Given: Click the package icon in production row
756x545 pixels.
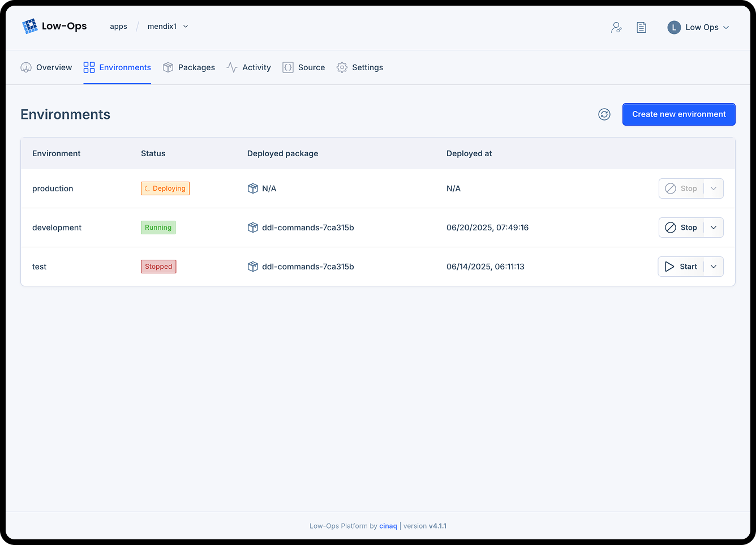Looking at the screenshot, I should [x=253, y=188].
